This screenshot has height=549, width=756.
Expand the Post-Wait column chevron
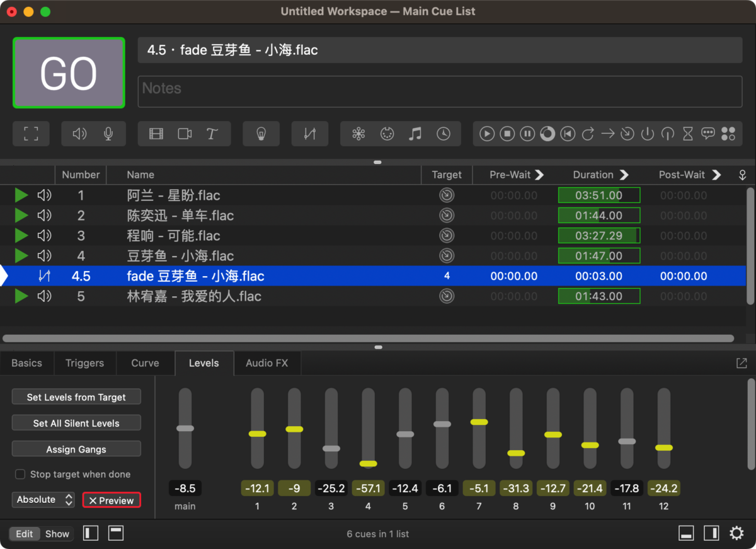pyautogui.click(x=716, y=175)
